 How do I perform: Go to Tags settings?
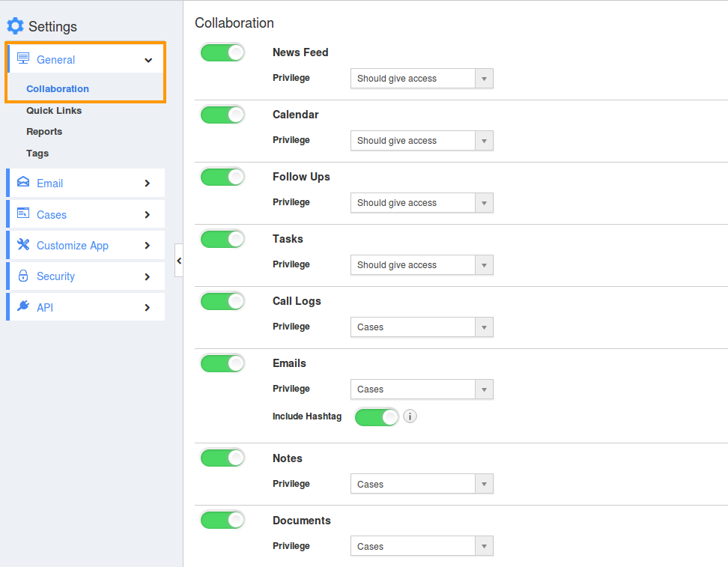37,154
